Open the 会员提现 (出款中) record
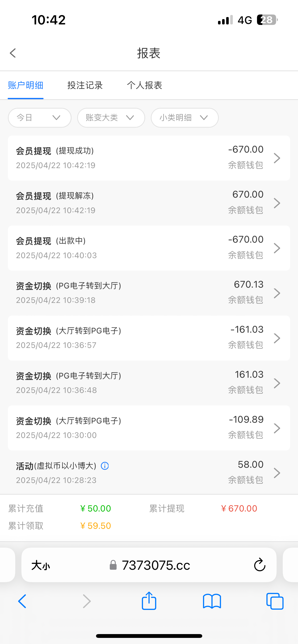 149,248
